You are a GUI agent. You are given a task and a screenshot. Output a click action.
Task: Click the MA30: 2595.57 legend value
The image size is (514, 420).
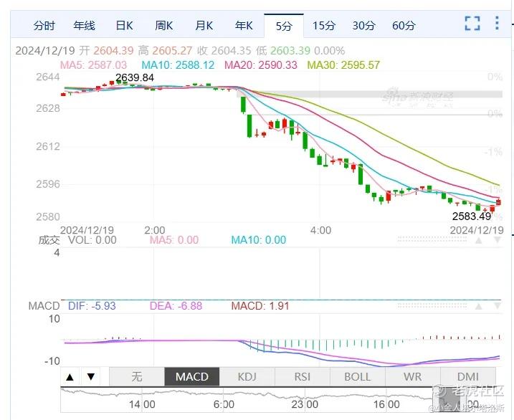coord(343,65)
